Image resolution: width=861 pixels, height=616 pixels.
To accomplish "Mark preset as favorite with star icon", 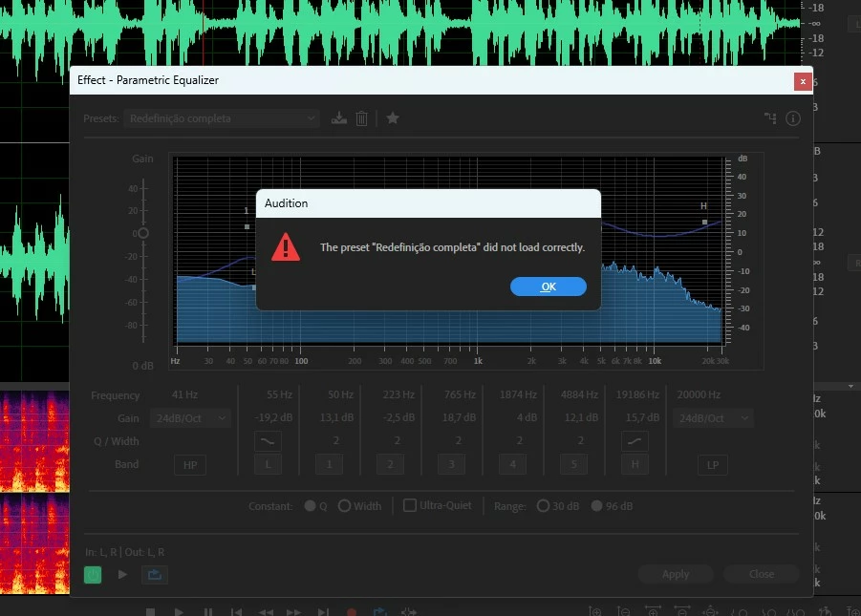I will [392, 118].
